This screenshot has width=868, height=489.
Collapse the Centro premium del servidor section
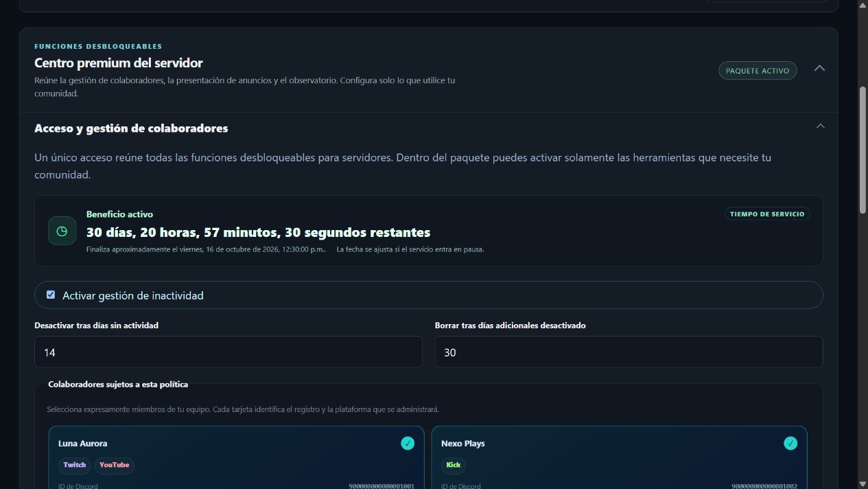tap(819, 68)
